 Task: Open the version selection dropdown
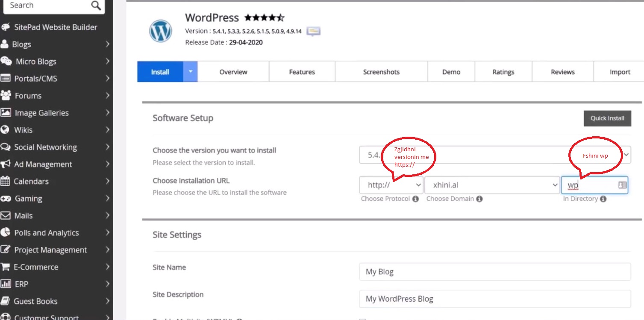pos(495,155)
